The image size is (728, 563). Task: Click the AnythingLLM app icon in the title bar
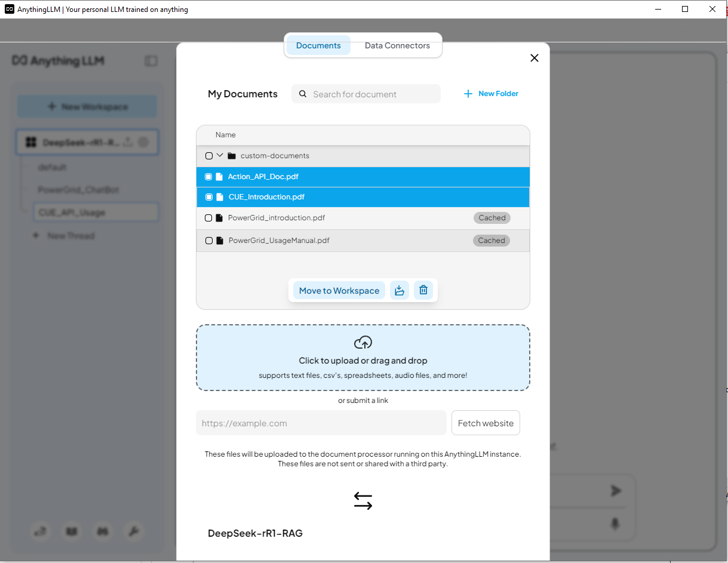[10, 9]
